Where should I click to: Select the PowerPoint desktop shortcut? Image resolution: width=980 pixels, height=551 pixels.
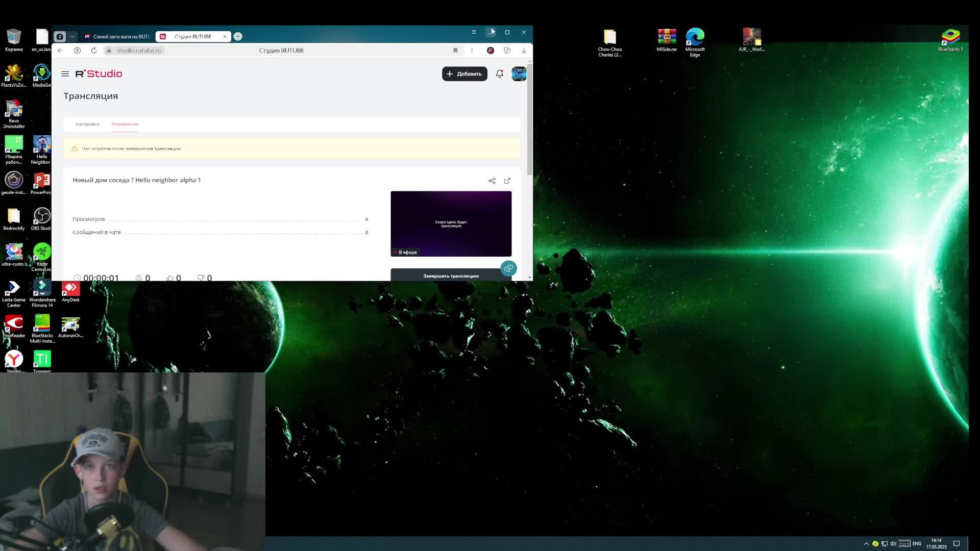point(42,184)
